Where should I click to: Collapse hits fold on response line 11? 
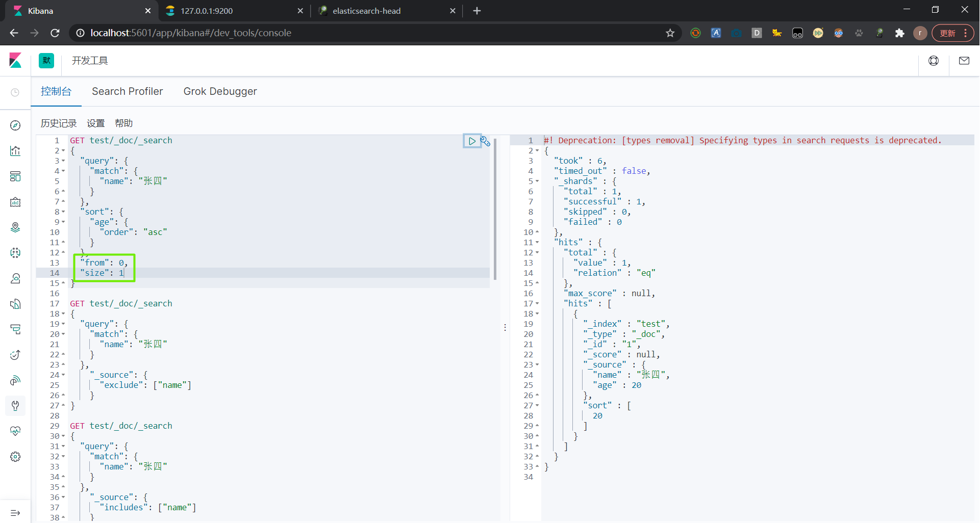pos(537,243)
